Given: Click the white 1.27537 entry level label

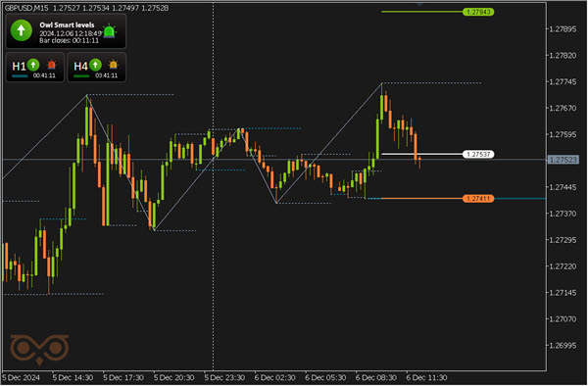Looking at the screenshot, I should [478, 154].
